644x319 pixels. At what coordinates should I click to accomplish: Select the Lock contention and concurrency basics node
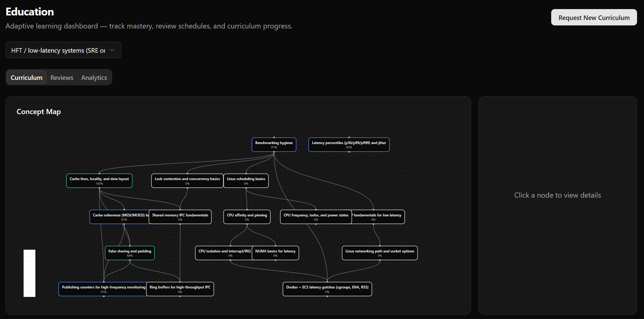tap(187, 181)
